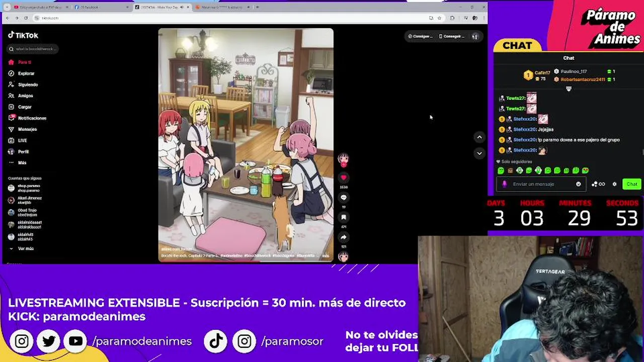The width and height of the screenshot is (644, 362).
Task: Open the emoji picker in chat input
Action: [579, 184]
